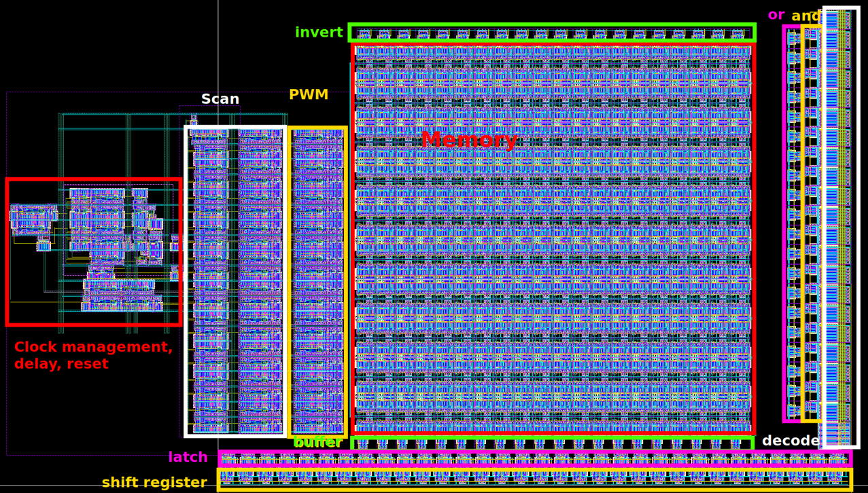
Task: Select the white-outlined Scan block
Action: tap(235, 280)
